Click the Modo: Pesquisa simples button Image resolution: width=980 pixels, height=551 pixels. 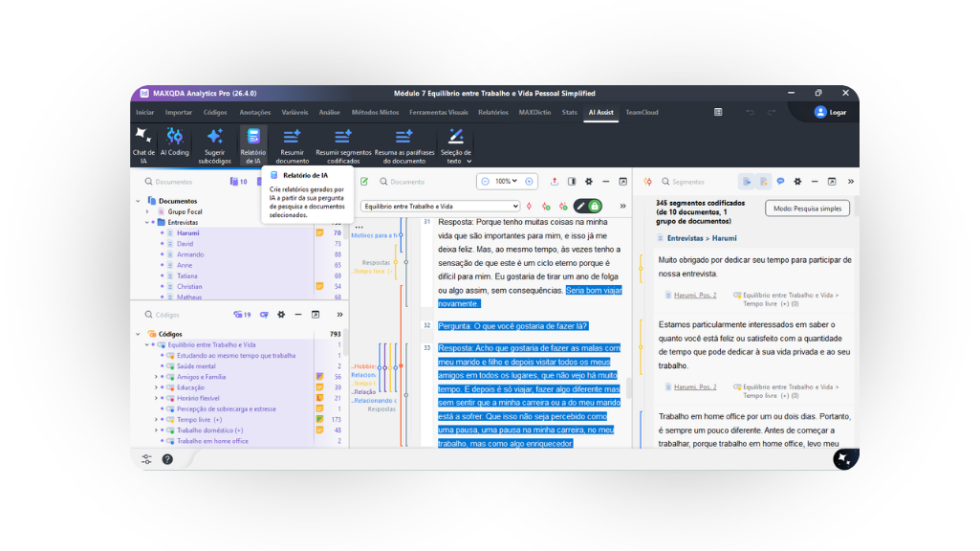(808, 209)
